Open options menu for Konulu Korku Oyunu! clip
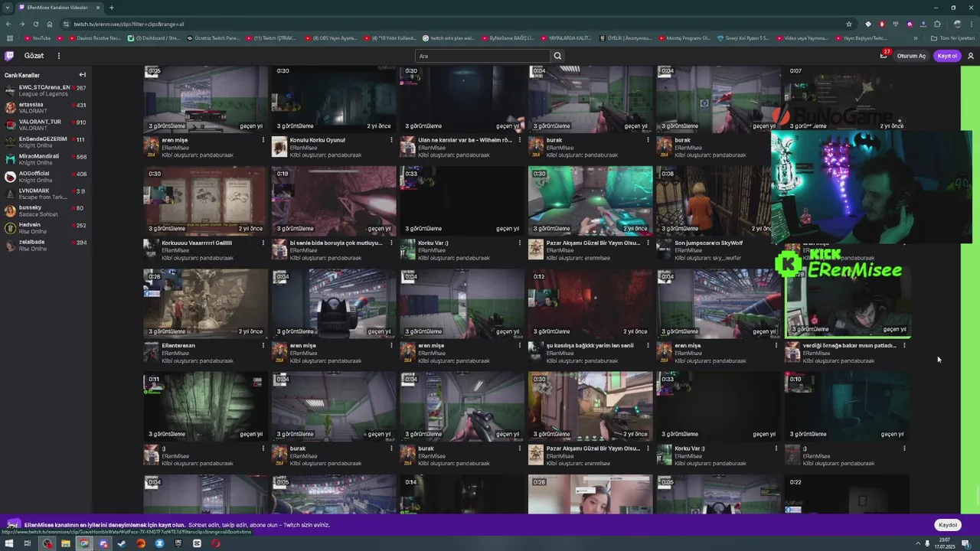 (391, 140)
